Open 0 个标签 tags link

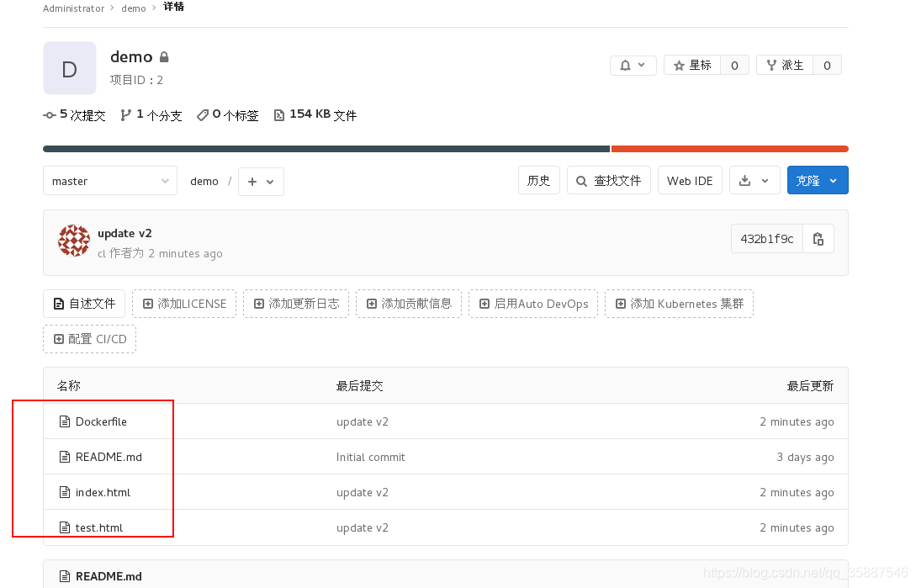(228, 115)
